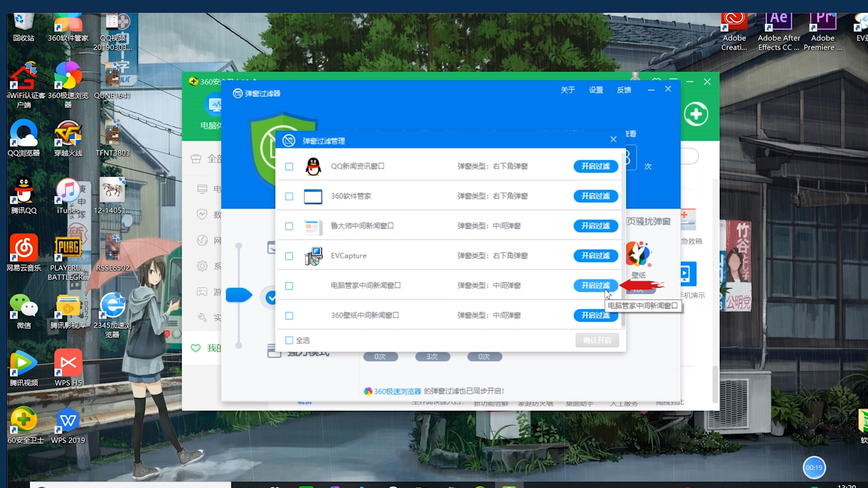Check the 360壁纸中间新闻窗口 checkbox

(x=289, y=316)
